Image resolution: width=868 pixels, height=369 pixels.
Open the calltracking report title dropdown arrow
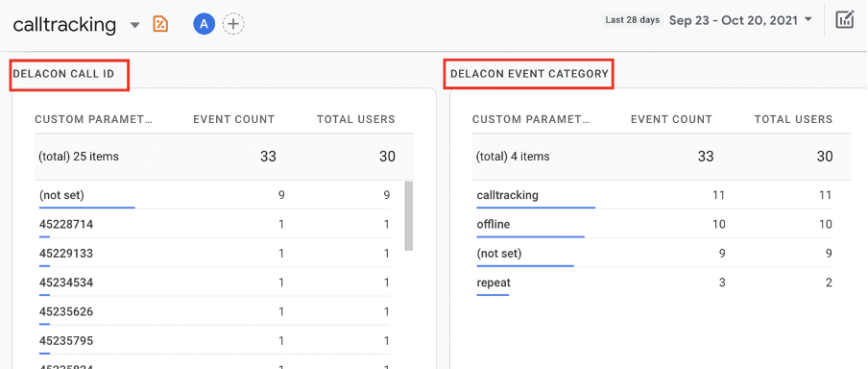coord(135,25)
